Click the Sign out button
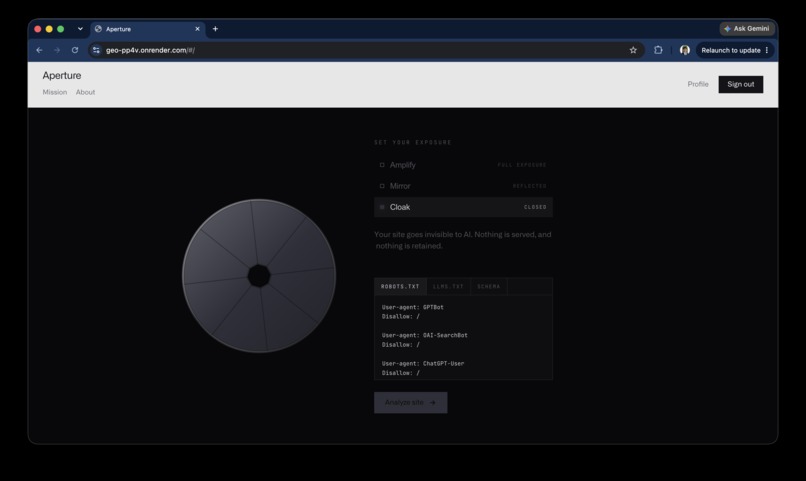Screen dimensions: 806x481 [x=741, y=84]
